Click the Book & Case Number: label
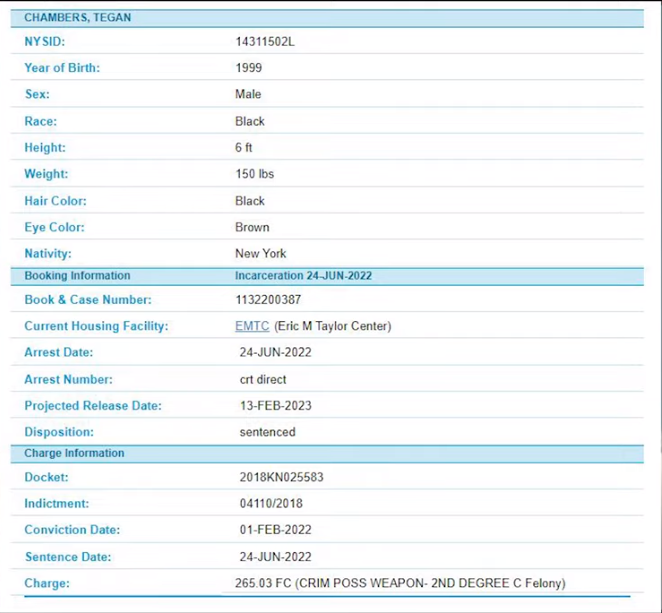The height and width of the screenshot is (613, 662). 88,300
